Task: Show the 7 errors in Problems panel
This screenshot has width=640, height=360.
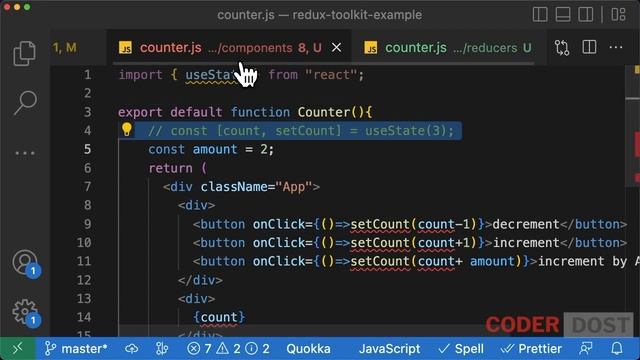Action: (199, 349)
